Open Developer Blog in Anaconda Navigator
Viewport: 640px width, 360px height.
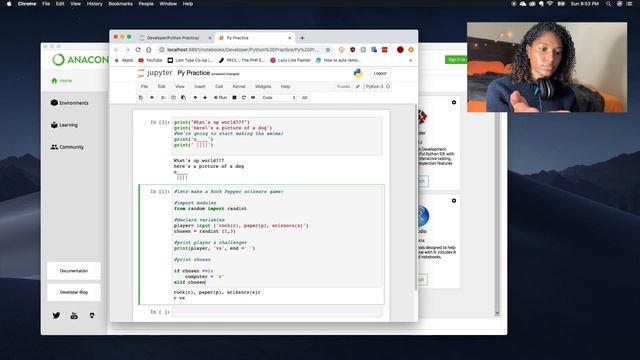74,292
